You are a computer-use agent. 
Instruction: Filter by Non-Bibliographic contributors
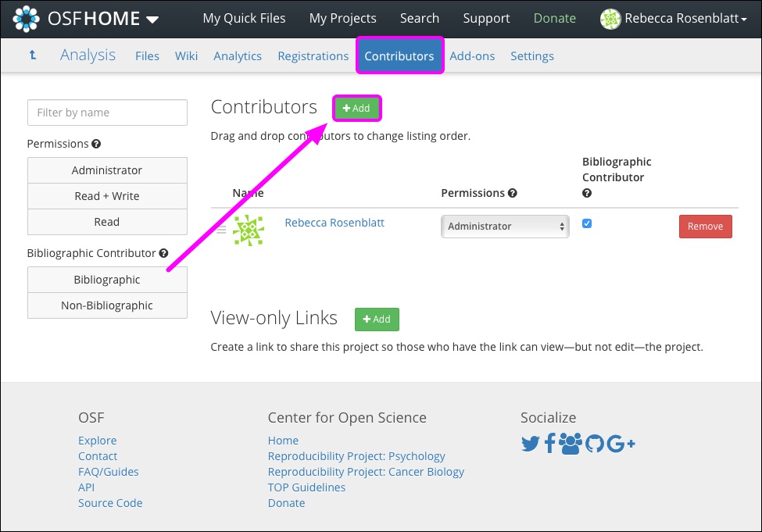pyautogui.click(x=107, y=305)
